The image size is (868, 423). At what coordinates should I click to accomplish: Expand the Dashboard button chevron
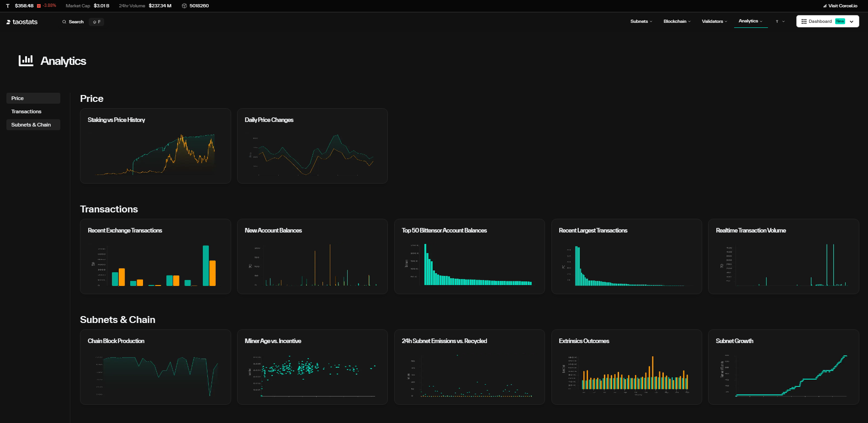(x=852, y=21)
